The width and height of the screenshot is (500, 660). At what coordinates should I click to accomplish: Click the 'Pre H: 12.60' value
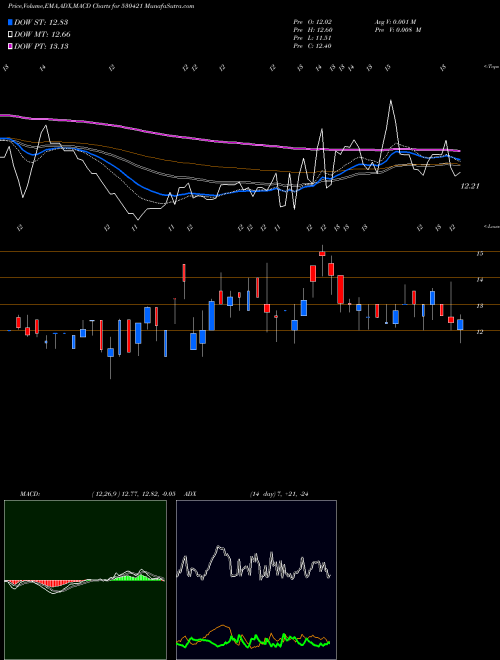point(314,30)
